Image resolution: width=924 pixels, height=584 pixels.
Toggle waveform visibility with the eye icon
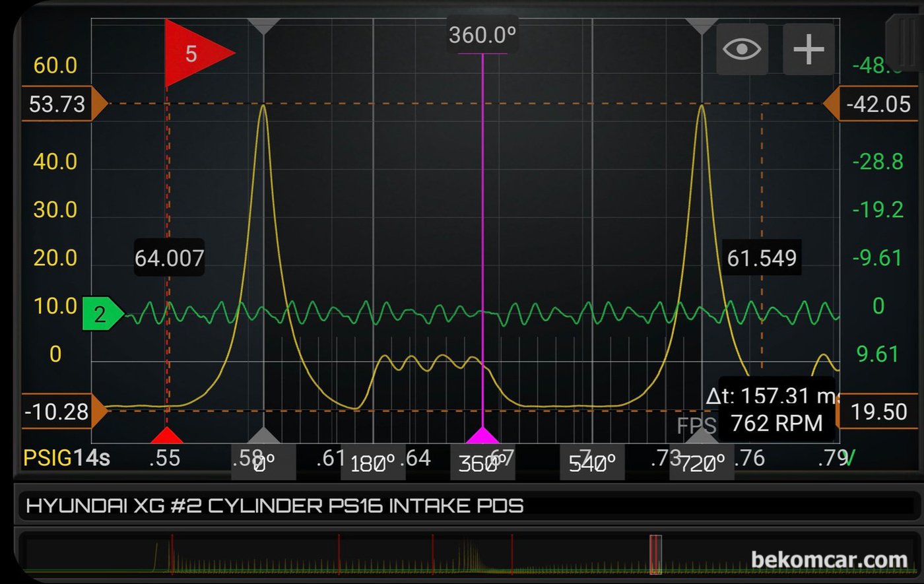pos(742,49)
